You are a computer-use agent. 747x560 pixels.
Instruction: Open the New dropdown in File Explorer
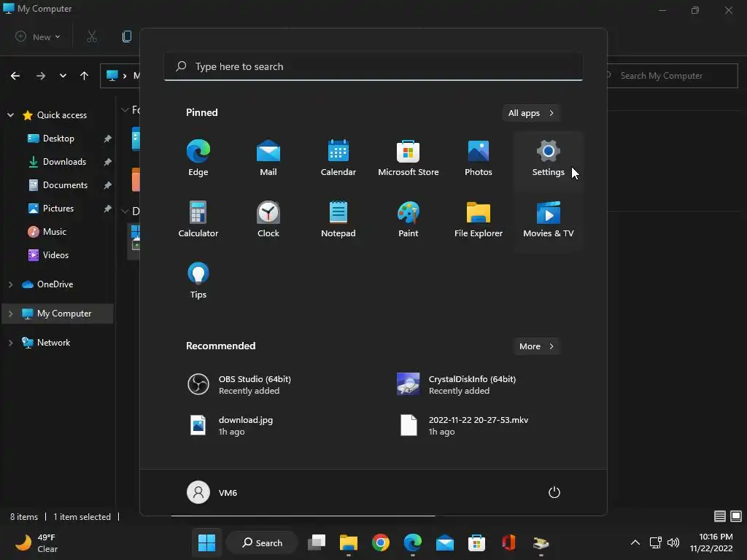38,36
